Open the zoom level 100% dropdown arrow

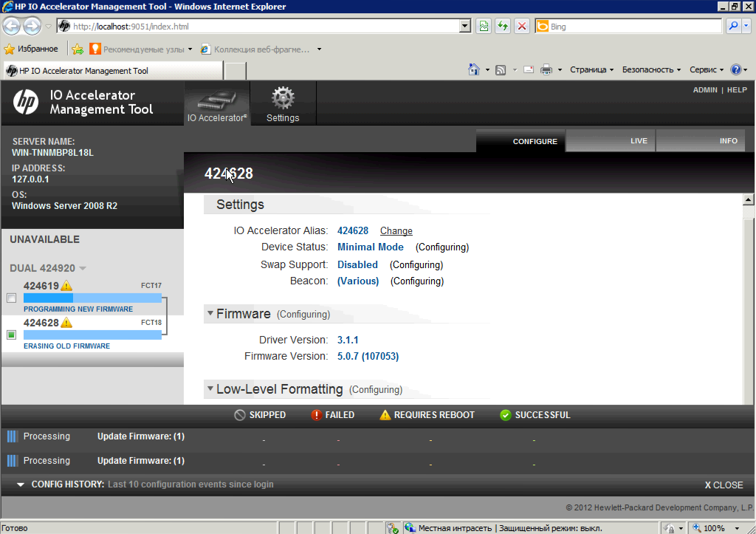[x=737, y=528]
